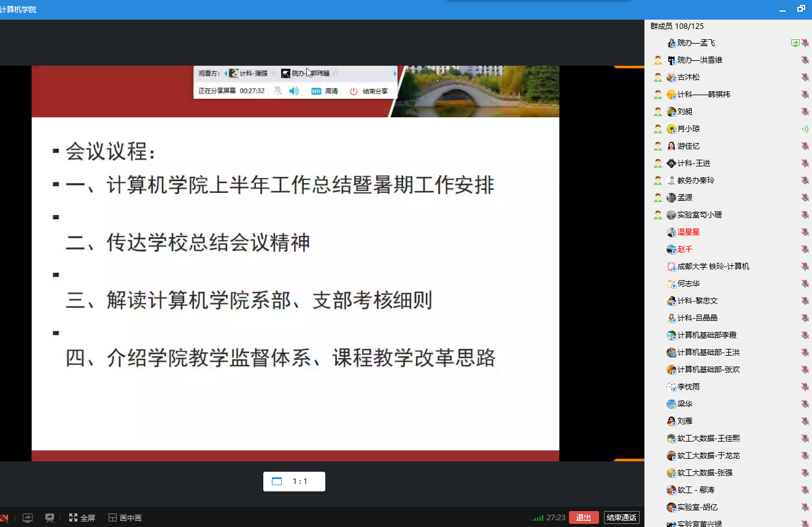812x527 pixels.
Task: Click the presentation whiteboard icon in bottom toolbar
Action: (50, 518)
